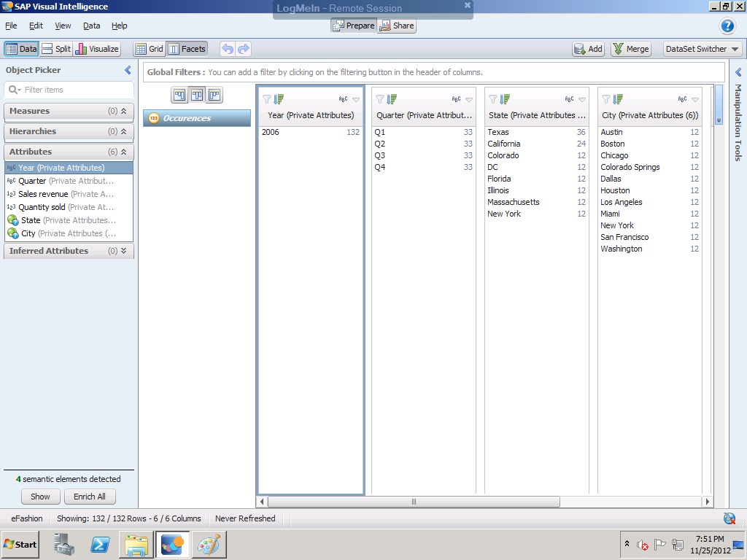This screenshot has height=560, width=747.
Task: Expand the Manipulation Tools panel
Action: (738, 72)
